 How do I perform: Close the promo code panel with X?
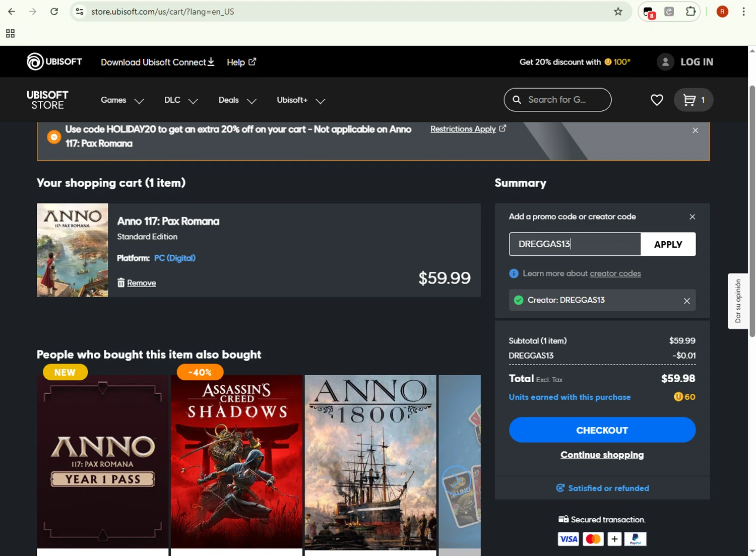pyautogui.click(x=692, y=217)
